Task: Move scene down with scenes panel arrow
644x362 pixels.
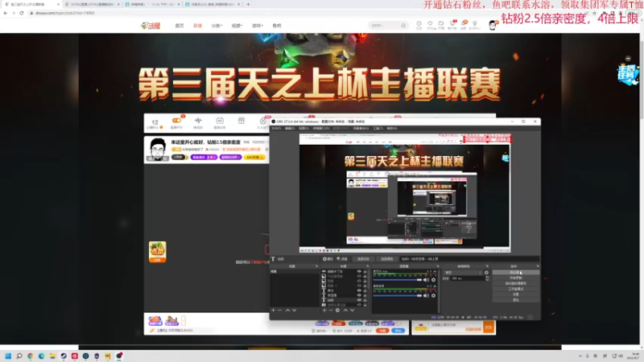Action: tap(294, 311)
